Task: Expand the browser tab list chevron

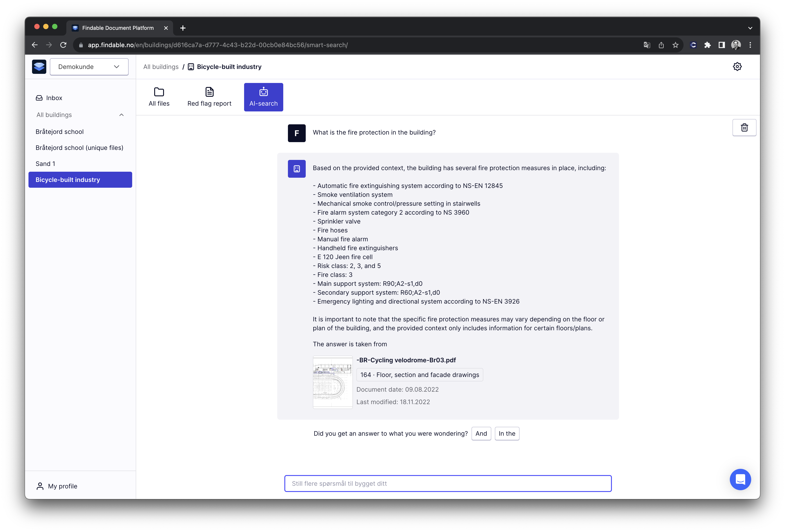Action: [x=750, y=28]
